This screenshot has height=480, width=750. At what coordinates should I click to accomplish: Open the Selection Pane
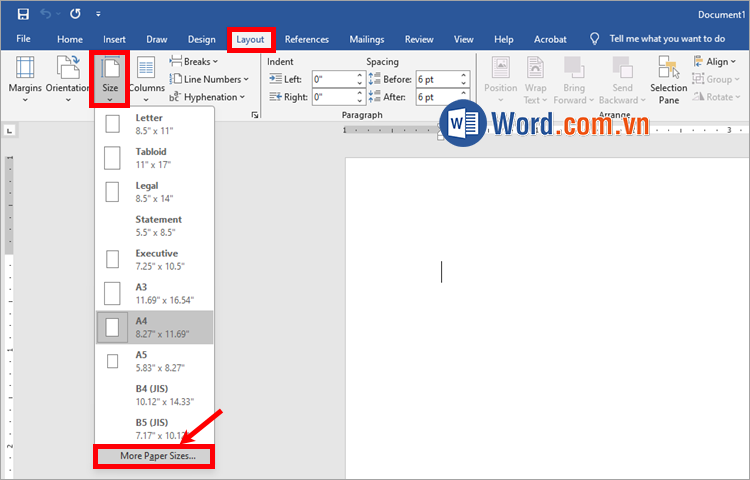pyautogui.click(x=668, y=78)
